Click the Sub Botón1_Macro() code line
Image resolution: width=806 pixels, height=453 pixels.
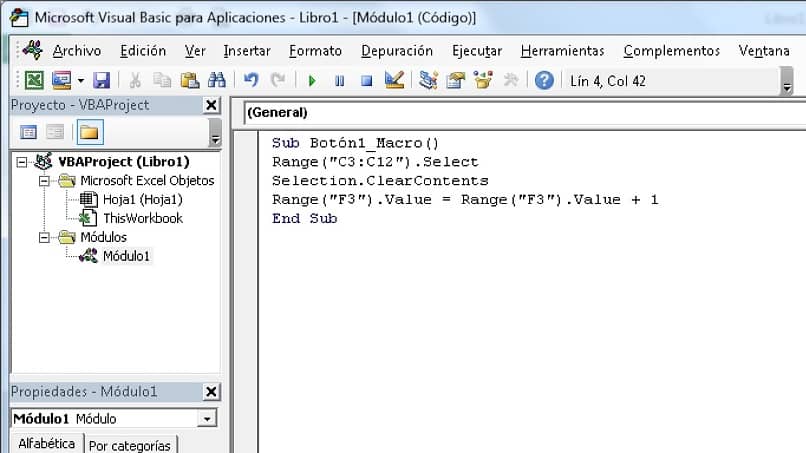[x=355, y=143]
